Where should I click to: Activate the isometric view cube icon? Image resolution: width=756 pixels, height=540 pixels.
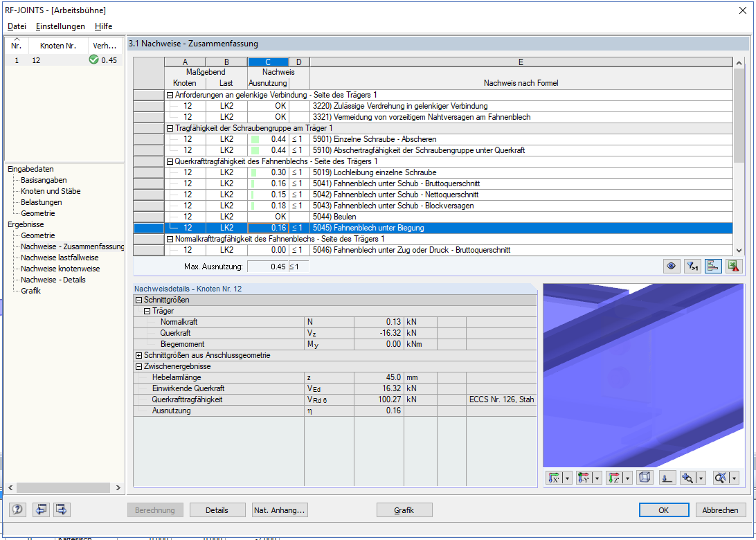645,477
